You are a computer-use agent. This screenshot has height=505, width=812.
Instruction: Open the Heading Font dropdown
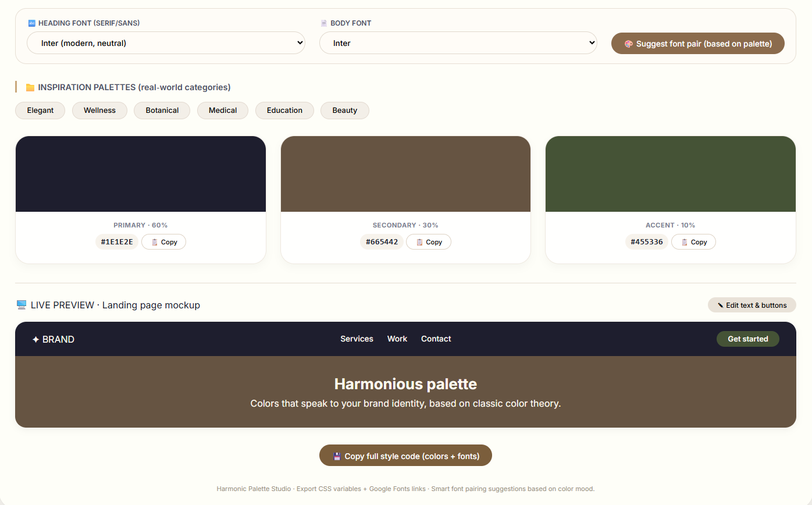coord(166,43)
